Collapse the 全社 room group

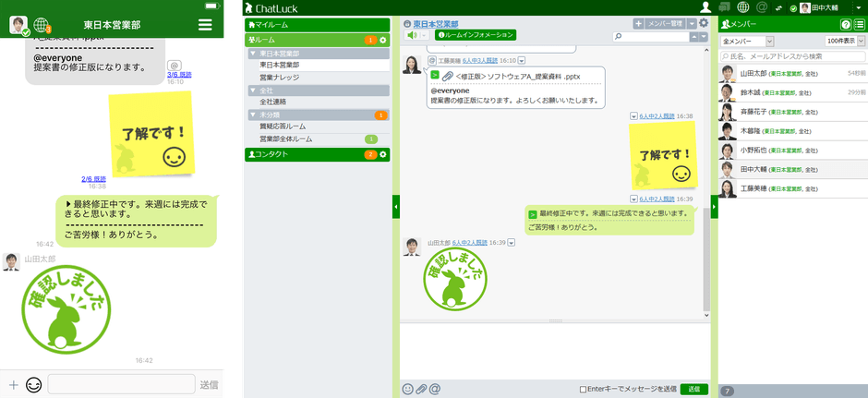coord(253,90)
